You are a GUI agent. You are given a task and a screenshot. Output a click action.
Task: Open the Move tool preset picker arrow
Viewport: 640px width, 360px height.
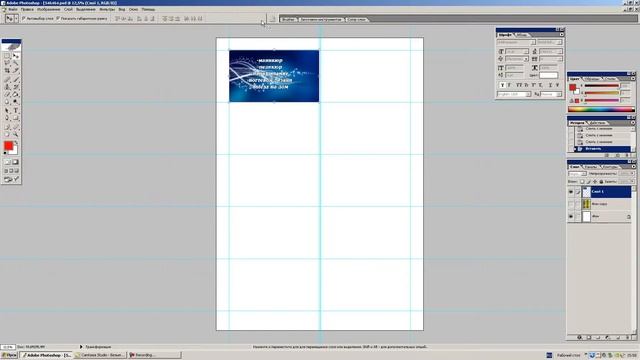click(x=16, y=18)
